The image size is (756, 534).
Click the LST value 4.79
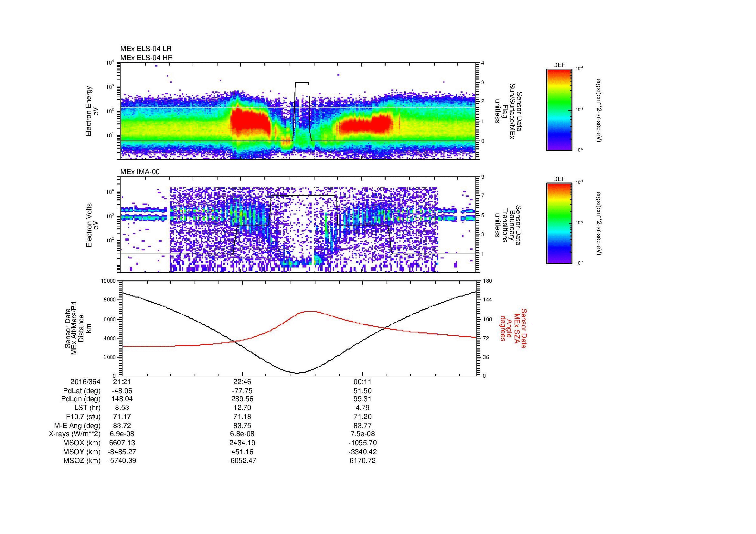pyautogui.click(x=363, y=408)
